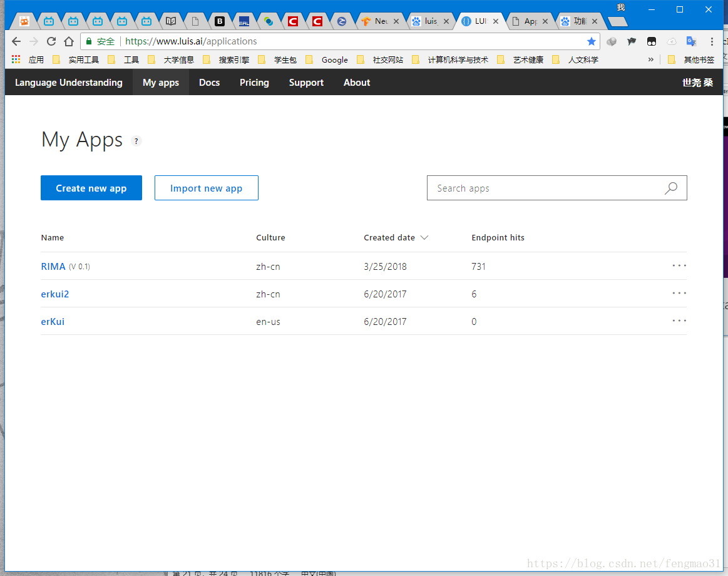The height and width of the screenshot is (576, 728).
Task: Click the 3/25/2018 created date cell
Action: [385, 266]
